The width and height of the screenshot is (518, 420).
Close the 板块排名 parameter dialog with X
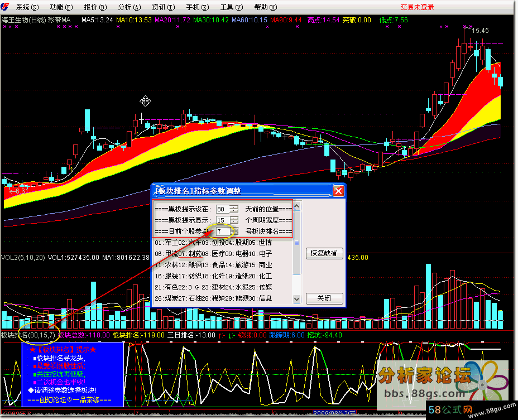[x=338, y=191]
